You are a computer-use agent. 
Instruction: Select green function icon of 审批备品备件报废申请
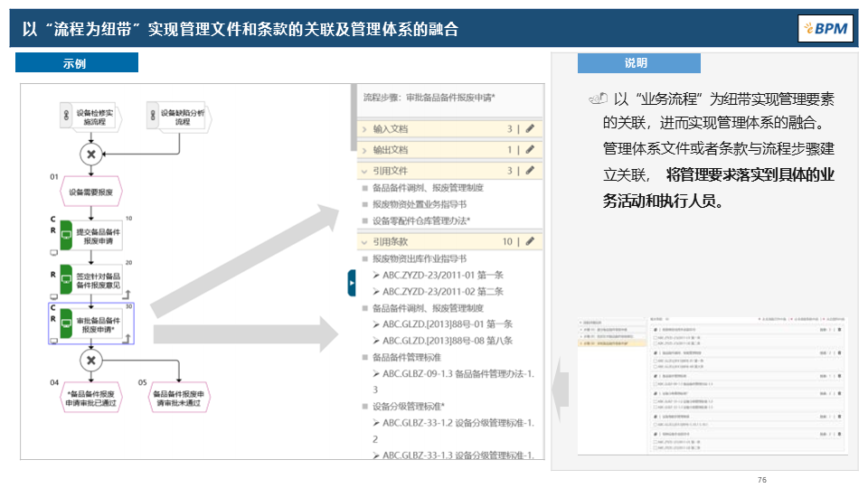click(66, 324)
